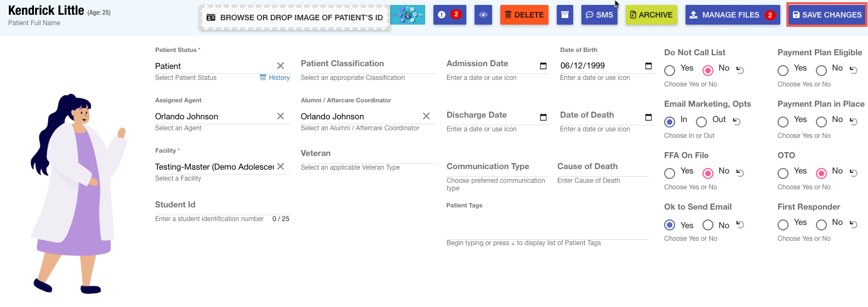
Task: View patient status History link
Action: point(279,78)
